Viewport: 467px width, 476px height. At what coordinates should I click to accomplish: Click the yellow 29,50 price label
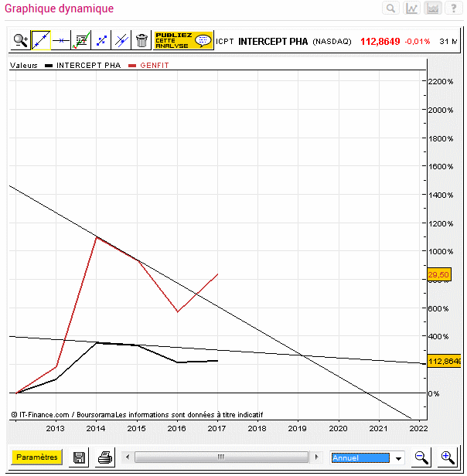[439, 274]
